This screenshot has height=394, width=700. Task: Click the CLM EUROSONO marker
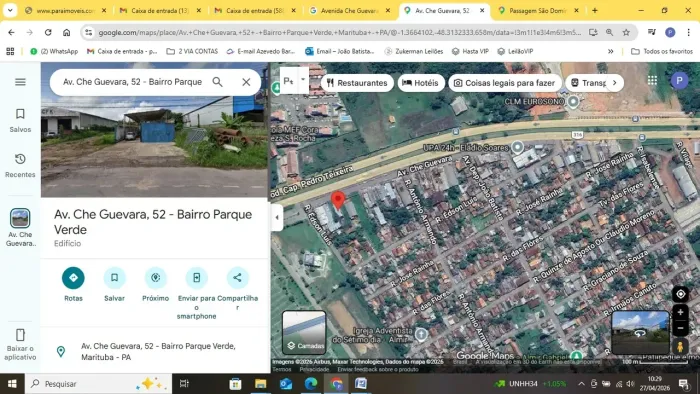point(573,102)
